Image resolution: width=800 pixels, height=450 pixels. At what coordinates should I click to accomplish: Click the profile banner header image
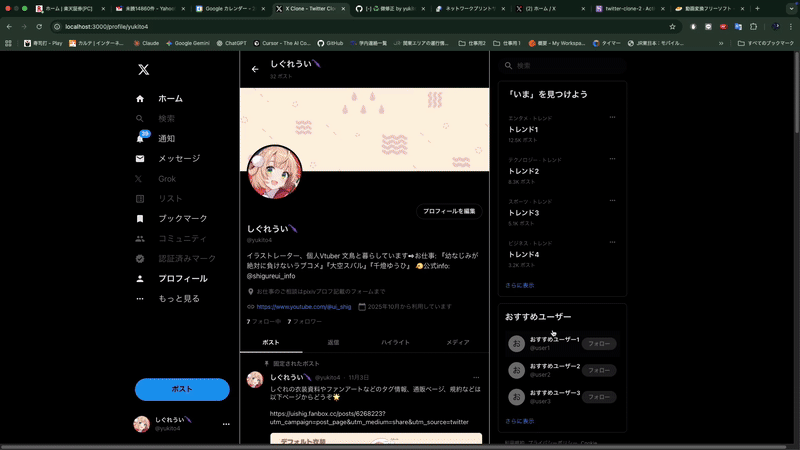(364, 130)
